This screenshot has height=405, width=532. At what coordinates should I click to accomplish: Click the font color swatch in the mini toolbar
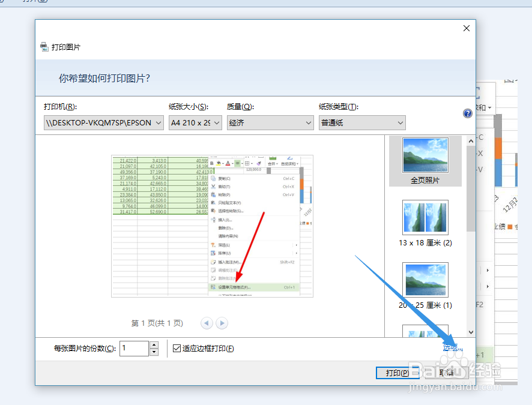229,163
